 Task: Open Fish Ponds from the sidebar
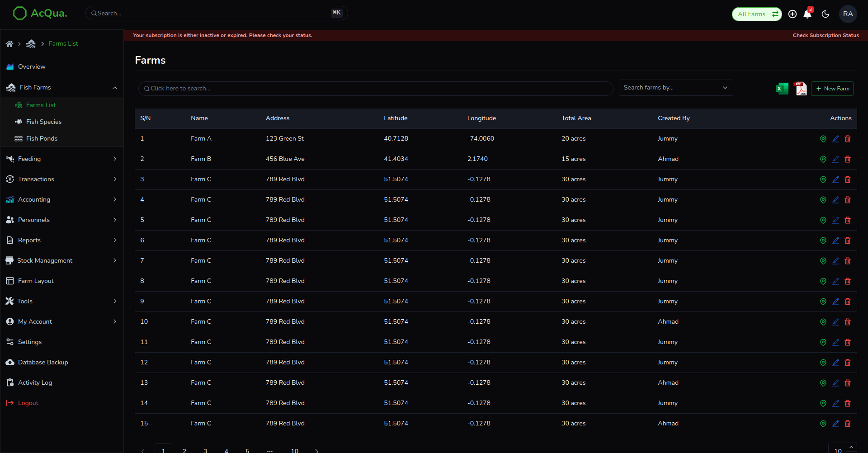[x=42, y=138]
